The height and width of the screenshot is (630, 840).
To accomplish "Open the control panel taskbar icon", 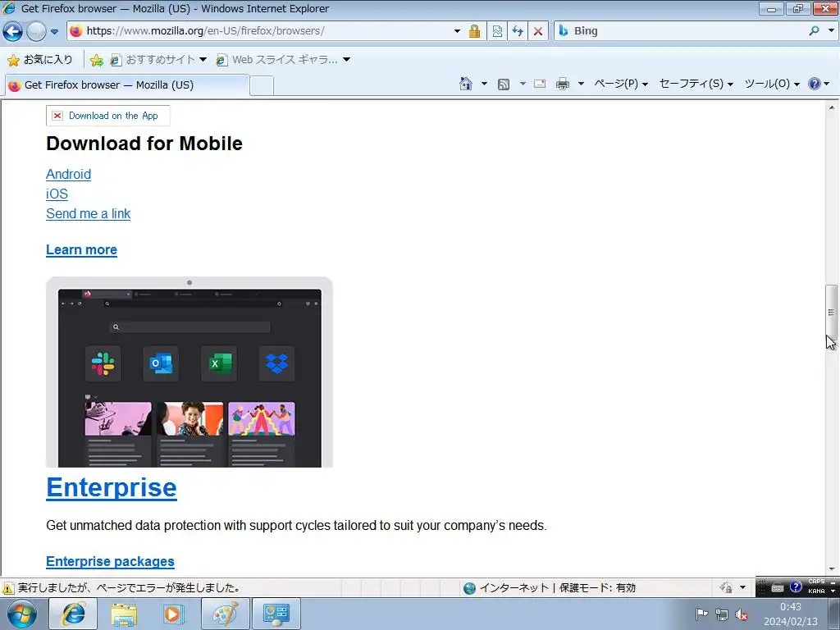I will point(276,614).
